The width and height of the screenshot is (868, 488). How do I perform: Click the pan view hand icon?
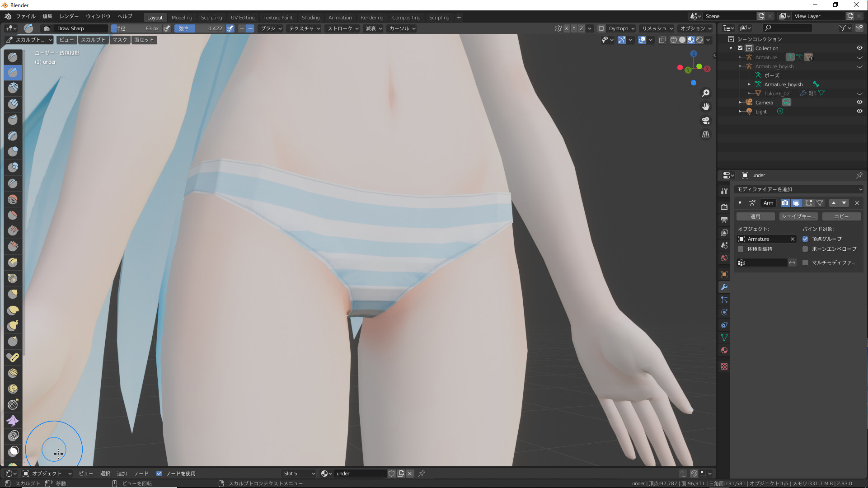[705, 107]
